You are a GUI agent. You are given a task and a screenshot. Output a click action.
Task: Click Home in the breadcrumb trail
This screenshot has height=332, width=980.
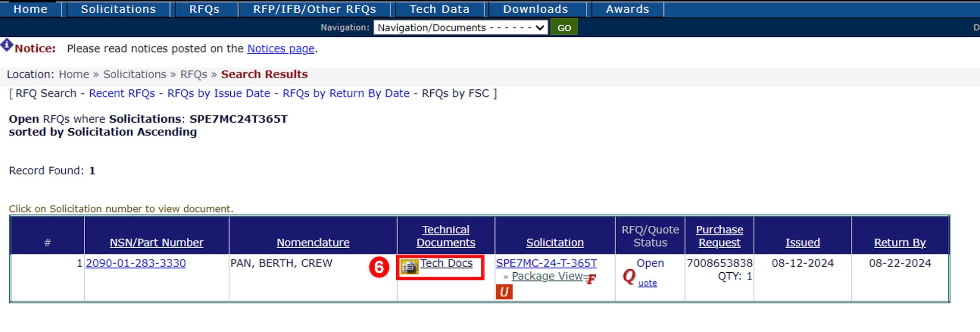(x=74, y=75)
